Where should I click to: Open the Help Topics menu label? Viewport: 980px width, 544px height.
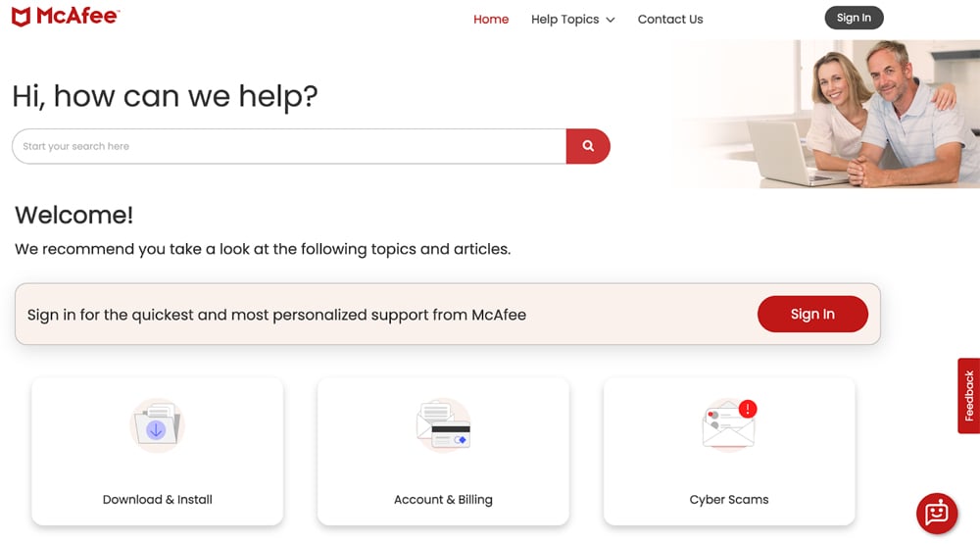coord(564,19)
